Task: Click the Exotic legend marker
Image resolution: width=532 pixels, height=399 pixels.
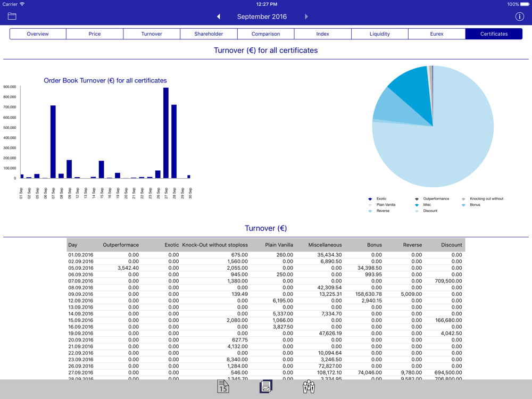Action: tap(370, 199)
